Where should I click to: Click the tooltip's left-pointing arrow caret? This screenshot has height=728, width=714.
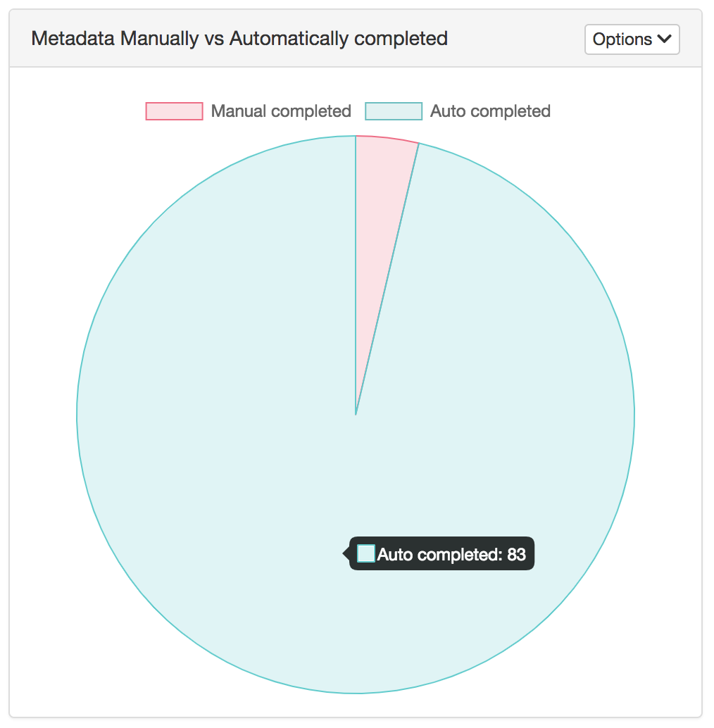[x=346, y=554]
